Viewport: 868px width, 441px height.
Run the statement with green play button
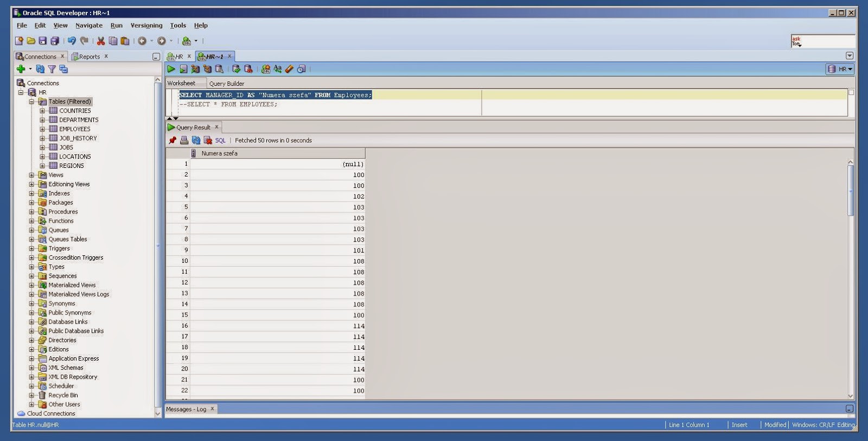(171, 69)
